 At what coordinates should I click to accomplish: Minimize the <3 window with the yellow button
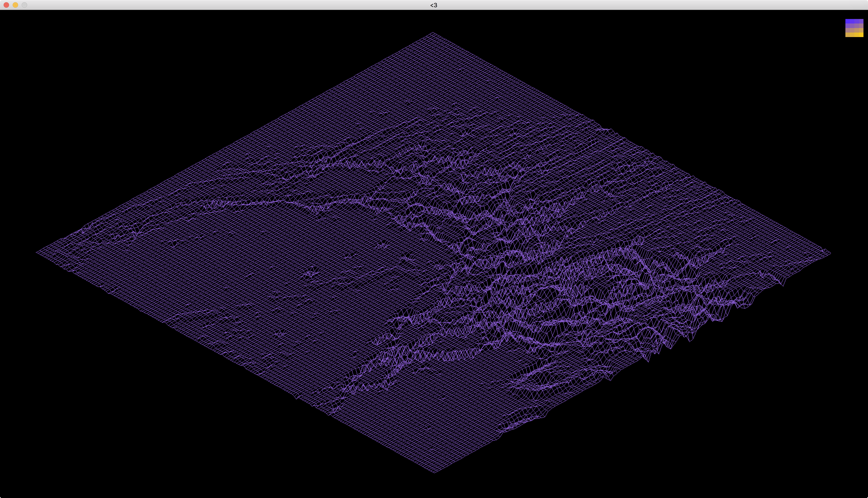tap(15, 5)
